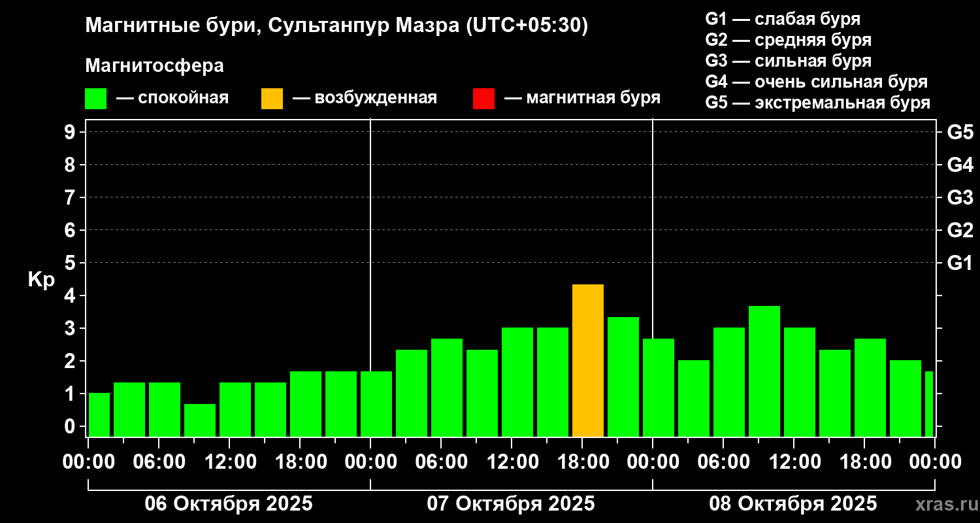Click the 'Kp' vertical axis label
The image size is (980, 523).
41,280
